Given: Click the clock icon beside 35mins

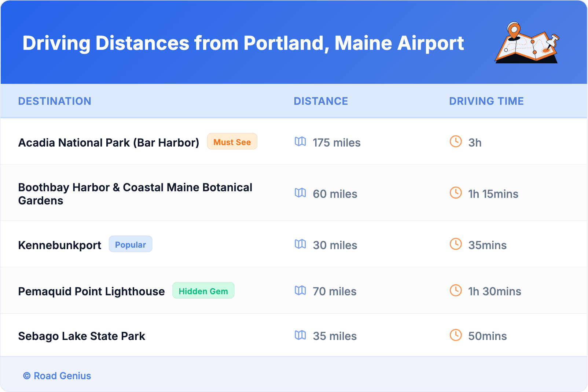Looking at the screenshot, I should tap(456, 244).
